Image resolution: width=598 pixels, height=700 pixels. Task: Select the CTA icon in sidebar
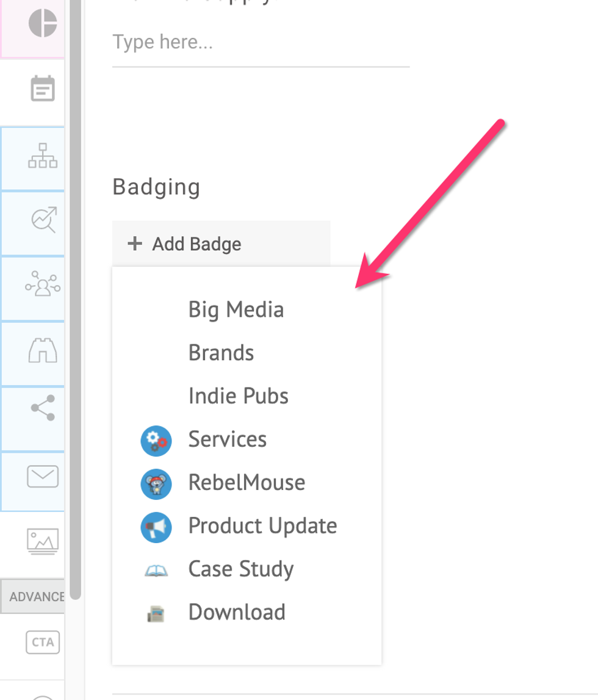point(43,643)
